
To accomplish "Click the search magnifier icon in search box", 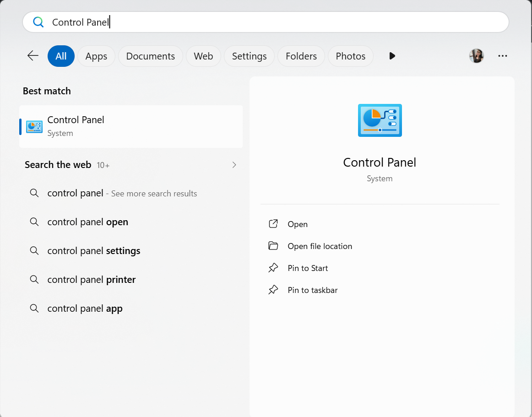I will [x=38, y=22].
